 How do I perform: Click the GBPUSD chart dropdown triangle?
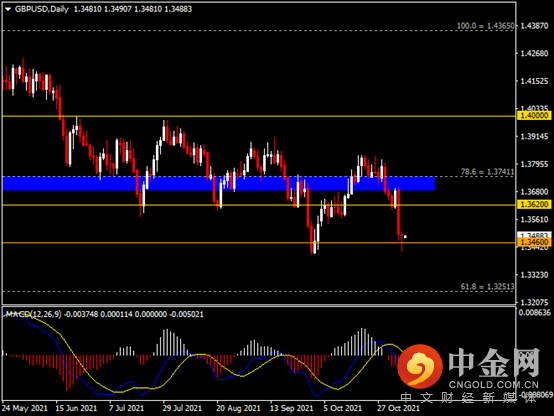pos(8,10)
